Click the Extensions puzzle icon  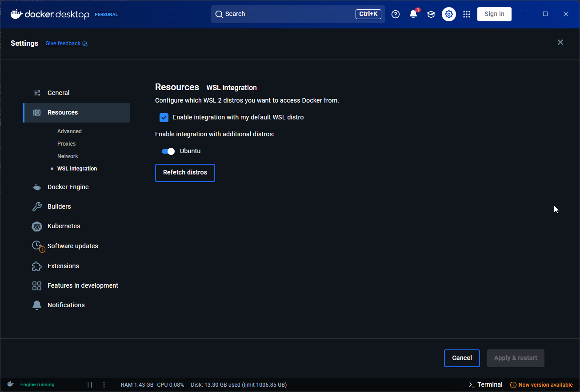[x=37, y=266]
